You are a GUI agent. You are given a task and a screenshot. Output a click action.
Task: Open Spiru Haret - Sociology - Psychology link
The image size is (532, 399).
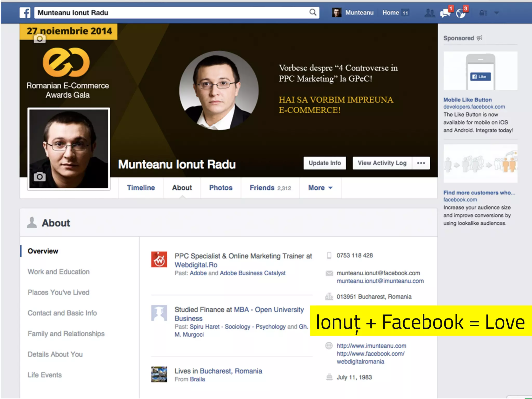tap(238, 327)
